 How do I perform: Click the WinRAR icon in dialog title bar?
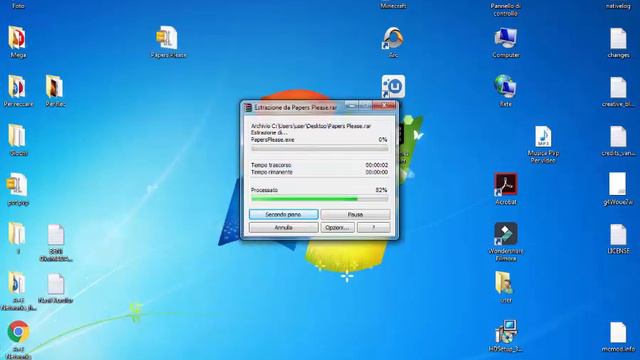pyautogui.click(x=248, y=108)
